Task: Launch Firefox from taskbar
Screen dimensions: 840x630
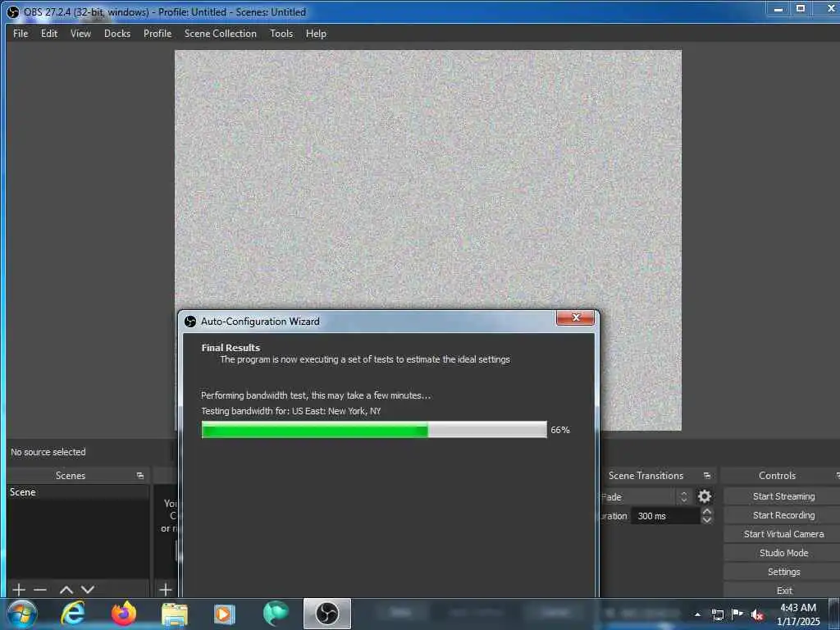Action: (x=124, y=614)
